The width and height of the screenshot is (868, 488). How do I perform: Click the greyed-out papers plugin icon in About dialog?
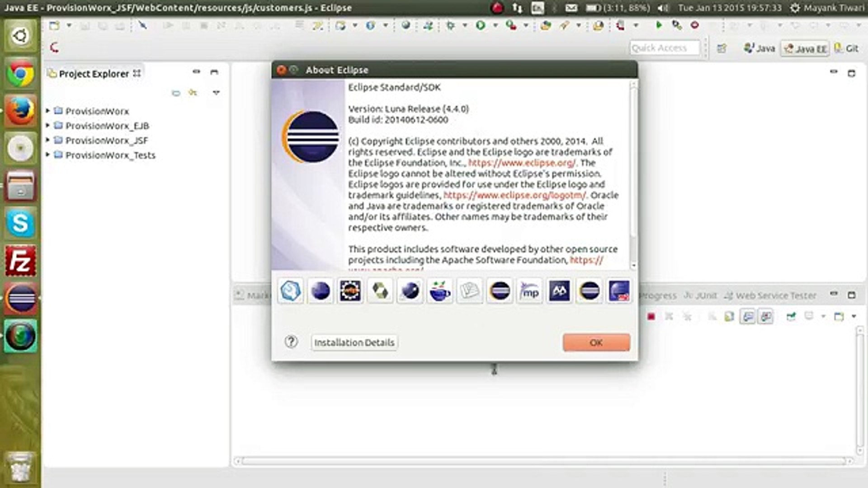(x=470, y=291)
